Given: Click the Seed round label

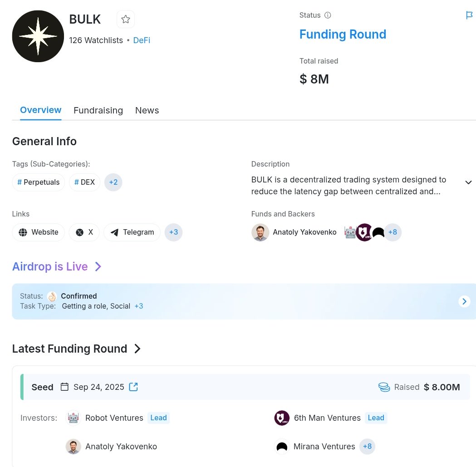Looking at the screenshot, I should (x=43, y=387).
